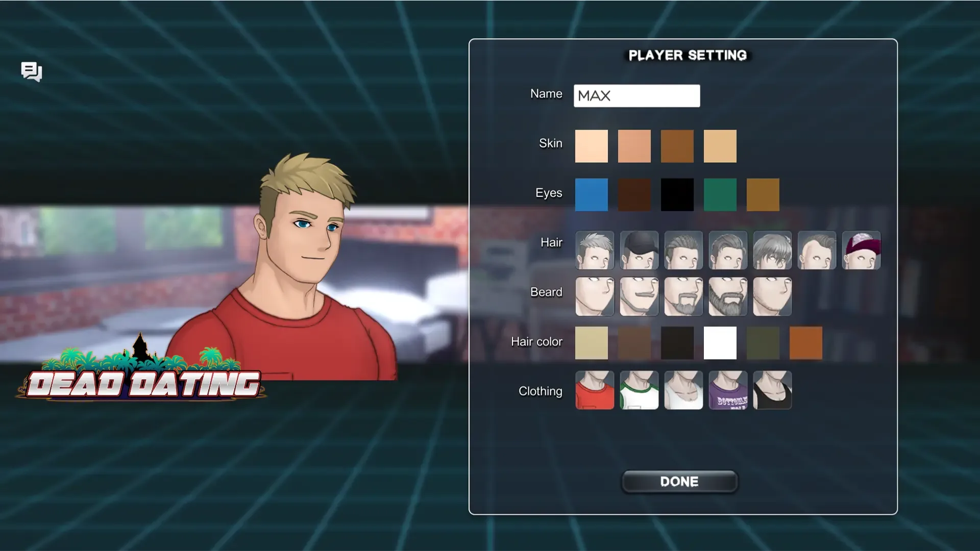Select the red t-shirt clothing
This screenshot has height=551, width=980.
click(595, 390)
